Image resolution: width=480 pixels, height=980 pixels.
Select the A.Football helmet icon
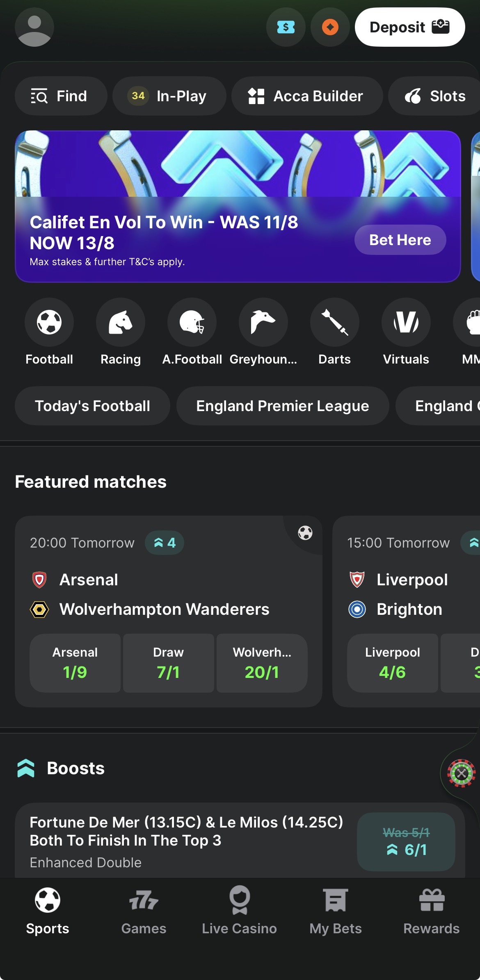[192, 322]
